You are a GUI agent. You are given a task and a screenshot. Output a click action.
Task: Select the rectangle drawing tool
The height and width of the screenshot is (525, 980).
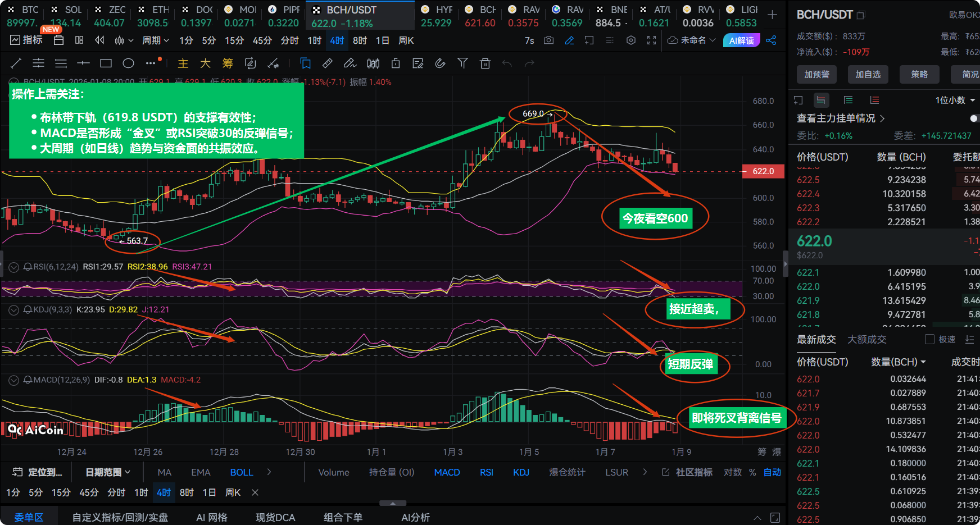tap(106, 63)
